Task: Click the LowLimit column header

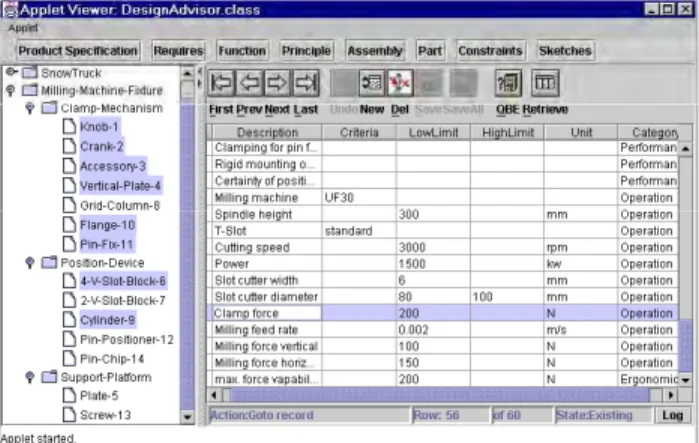Action: tap(433, 132)
